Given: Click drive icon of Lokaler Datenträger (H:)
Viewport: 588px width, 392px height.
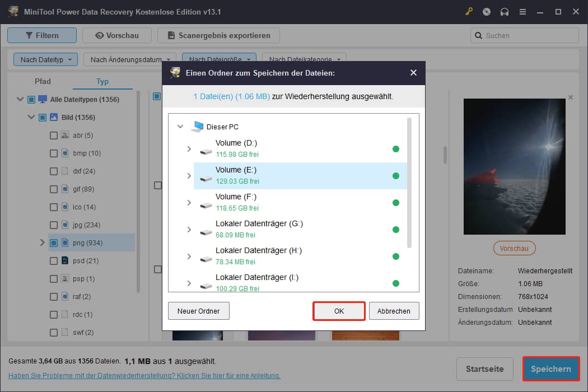Looking at the screenshot, I should click(206, 259).
